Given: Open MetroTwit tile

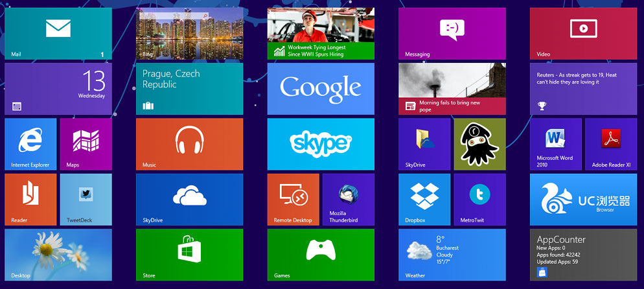Looking at the screenshot, I should click(479, 199).
